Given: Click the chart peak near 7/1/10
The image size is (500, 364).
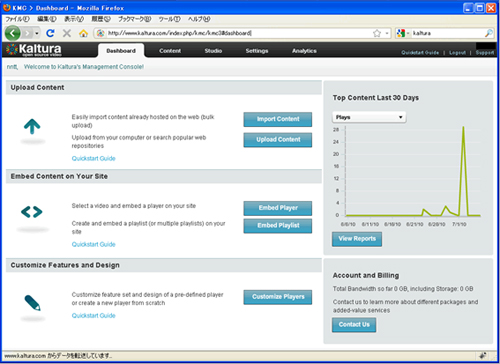Looking at the screenshot, I should click(463, 127).
